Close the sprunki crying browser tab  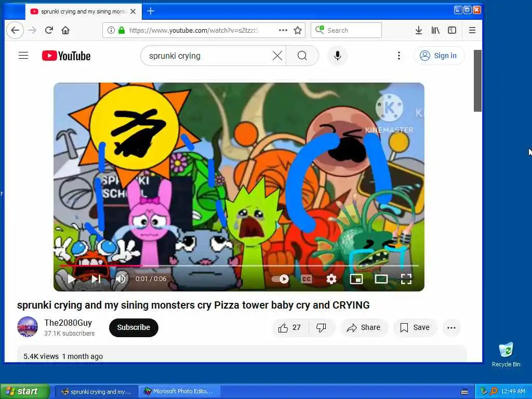(x=133, y=11)
